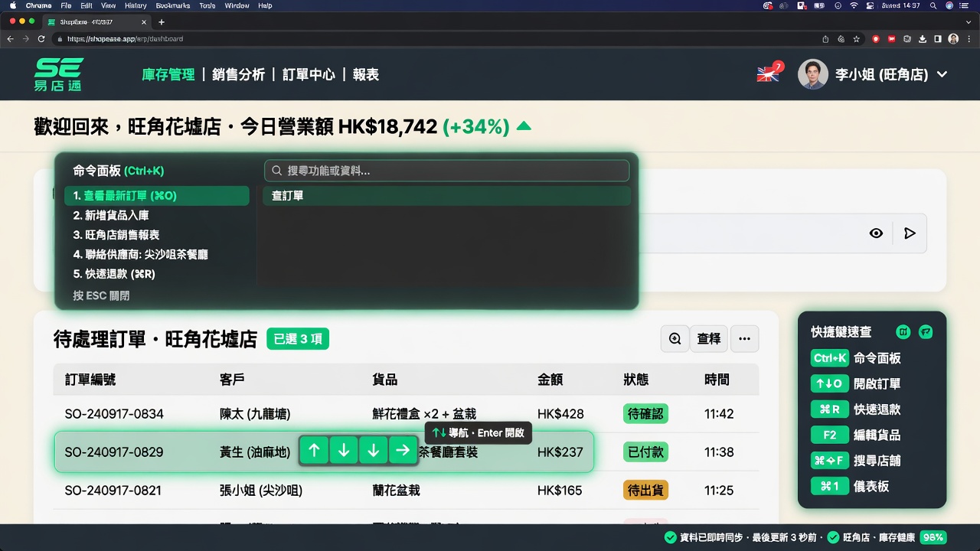Viewport: 980px width, 551px height.
Task: Open the 報表 tab
Action: [x=366, y=74]
